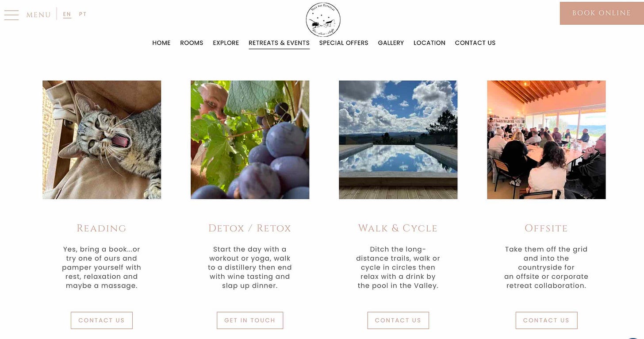Screen dimensions: 644x339
Task: Select Retreats & Events in navigation
Action: pos(279,43)
